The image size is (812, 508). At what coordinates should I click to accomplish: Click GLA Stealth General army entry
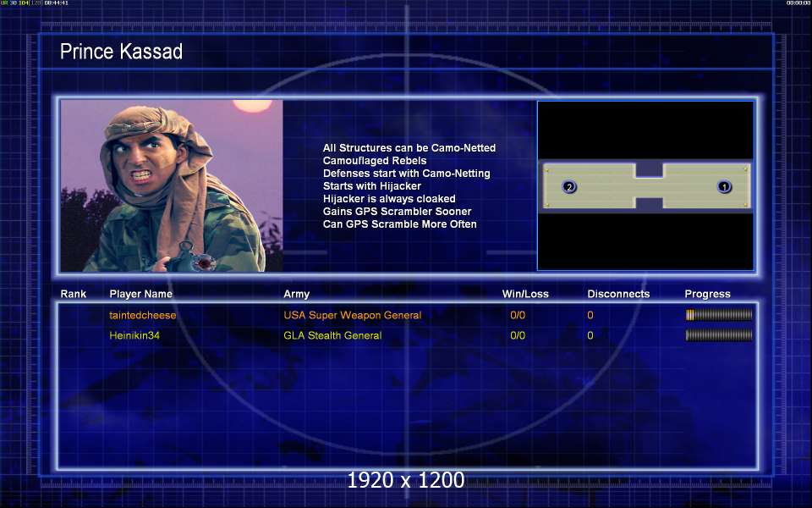[332, 335]
